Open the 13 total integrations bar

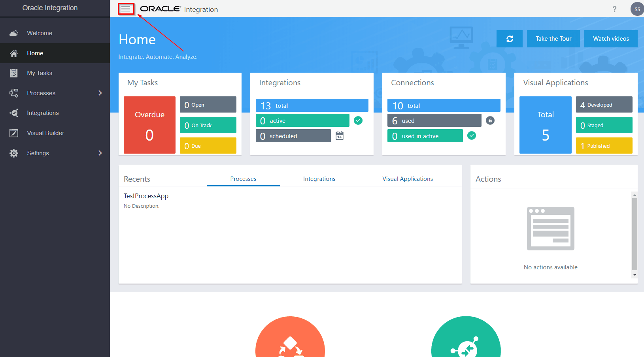[312, 105]
